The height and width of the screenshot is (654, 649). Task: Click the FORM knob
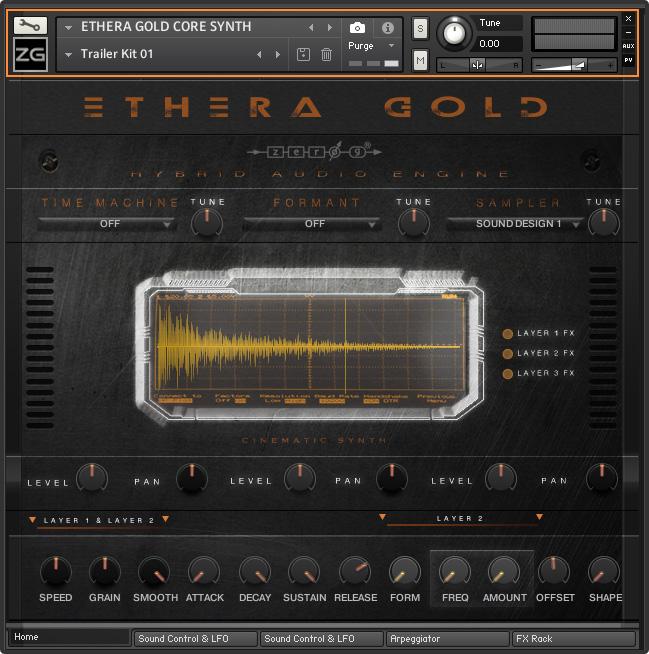click(405, 571)
